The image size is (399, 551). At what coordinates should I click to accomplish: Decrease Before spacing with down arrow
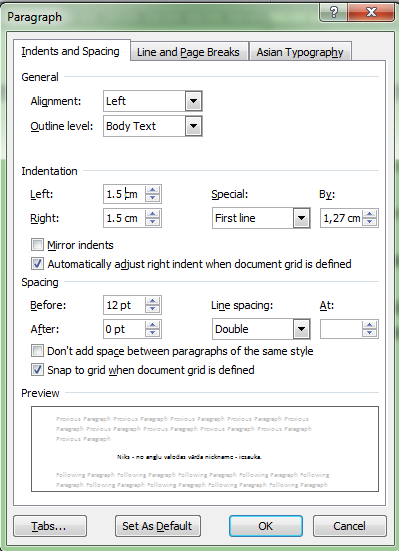(x=153, y=309)
